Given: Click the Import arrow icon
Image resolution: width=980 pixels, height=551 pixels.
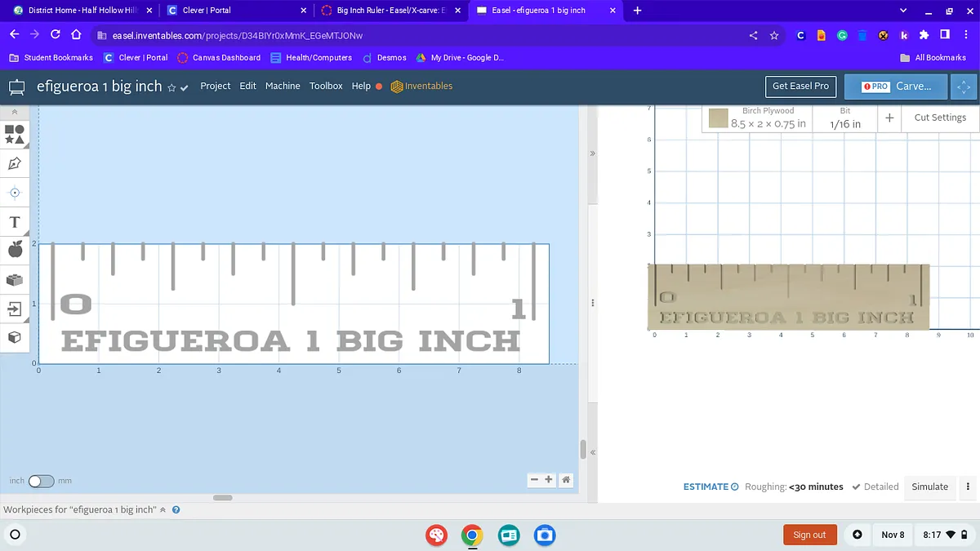Looking at the screenshot, I should point(15,309).
